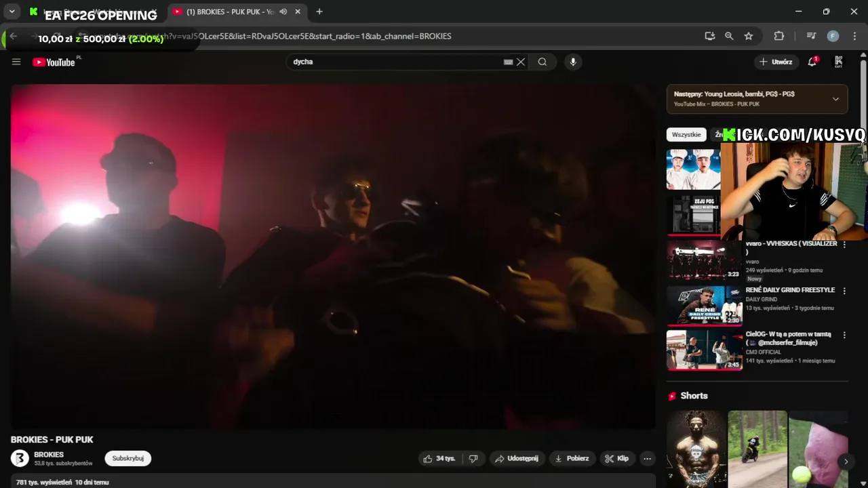Image resolution: width=868 pixels, height=488 pixels.
Task: Mute the BROKIES tab audio icon
Action: (x=283, y=12)
